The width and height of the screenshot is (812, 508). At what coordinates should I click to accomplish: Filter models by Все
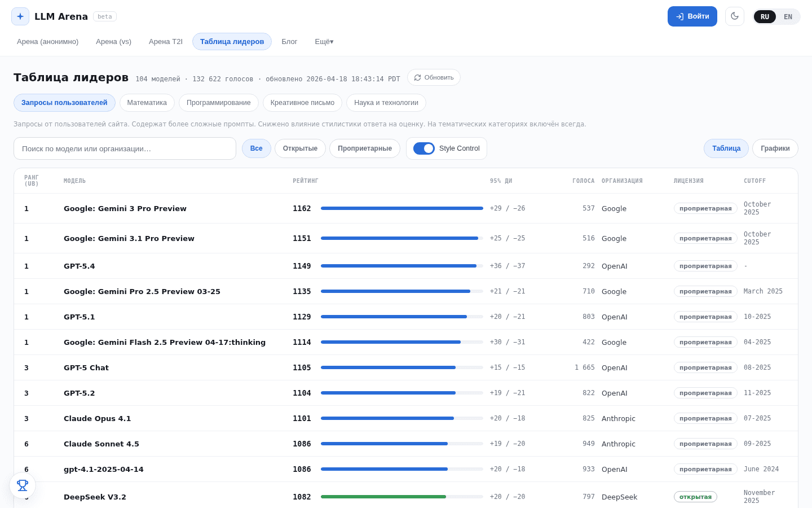point(257,148)
